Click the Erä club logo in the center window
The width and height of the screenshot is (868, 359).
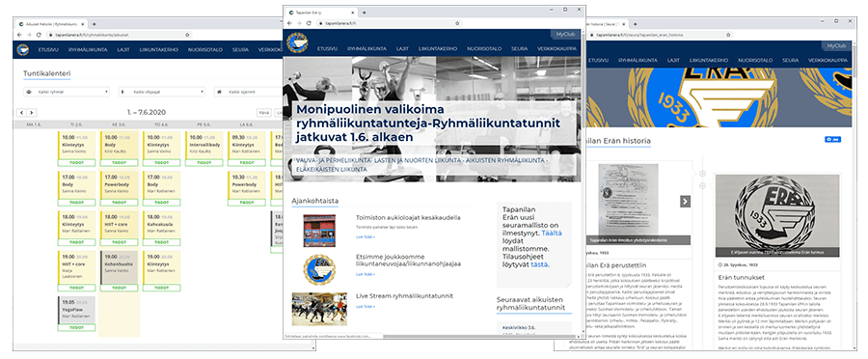(297, 42)
